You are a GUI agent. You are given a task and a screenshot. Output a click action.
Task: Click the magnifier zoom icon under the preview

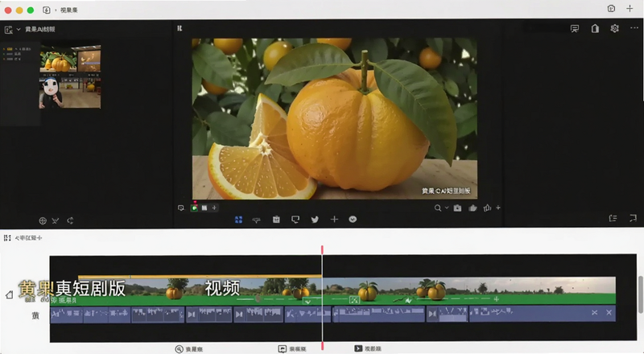(x=438, y=208)
